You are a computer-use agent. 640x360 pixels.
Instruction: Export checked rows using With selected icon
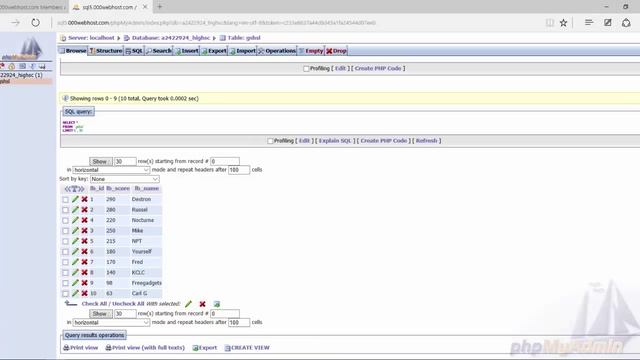[217, 304]
